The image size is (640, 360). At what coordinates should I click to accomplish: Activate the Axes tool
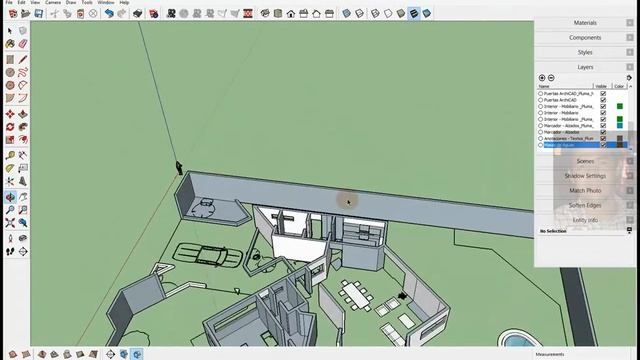(10, 181)
